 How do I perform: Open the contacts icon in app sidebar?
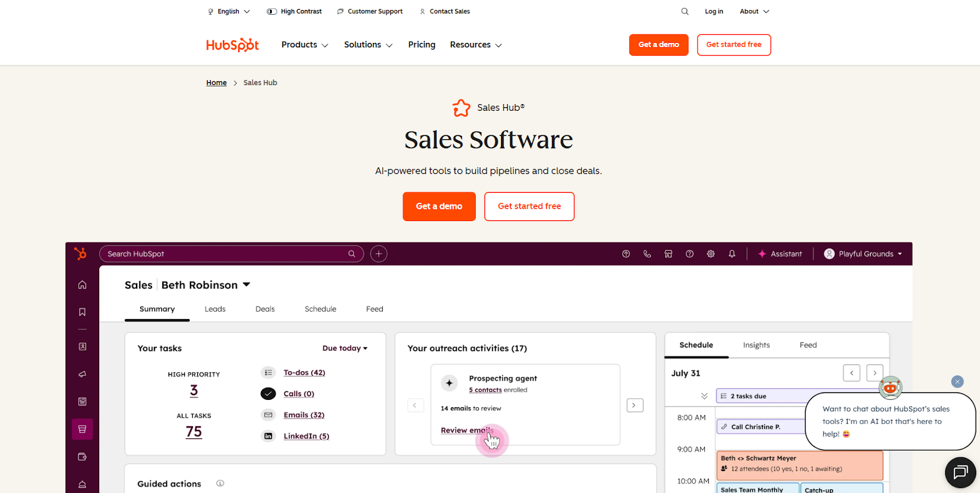pyautogui.click(x=82, y=347)
